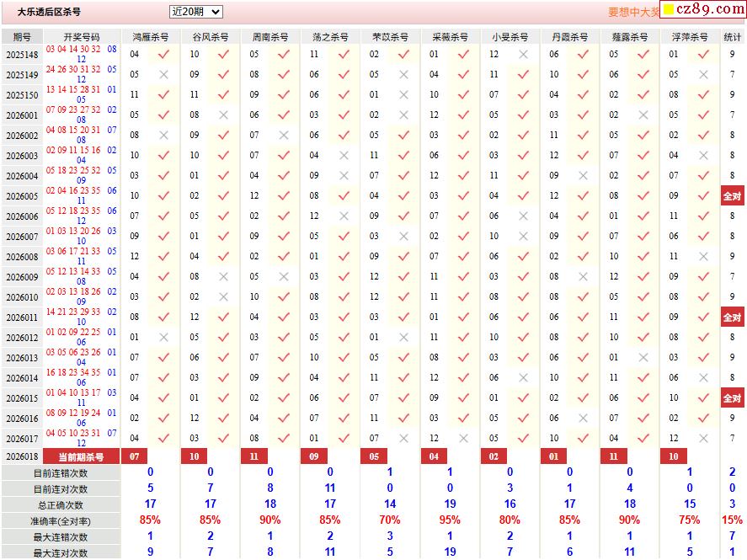Click the gray cross for 周南杀号 in row 2026002
747x560 pixels.
tap(283, 135)
